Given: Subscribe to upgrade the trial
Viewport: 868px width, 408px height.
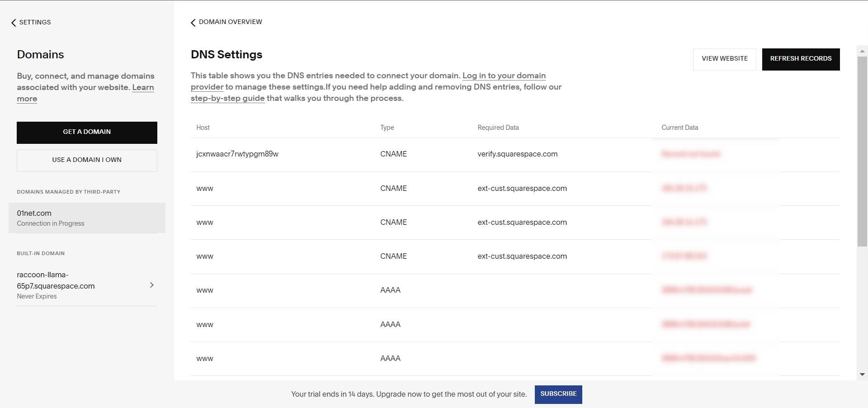Looking at the screenshot, I should [x=558, y=394].
